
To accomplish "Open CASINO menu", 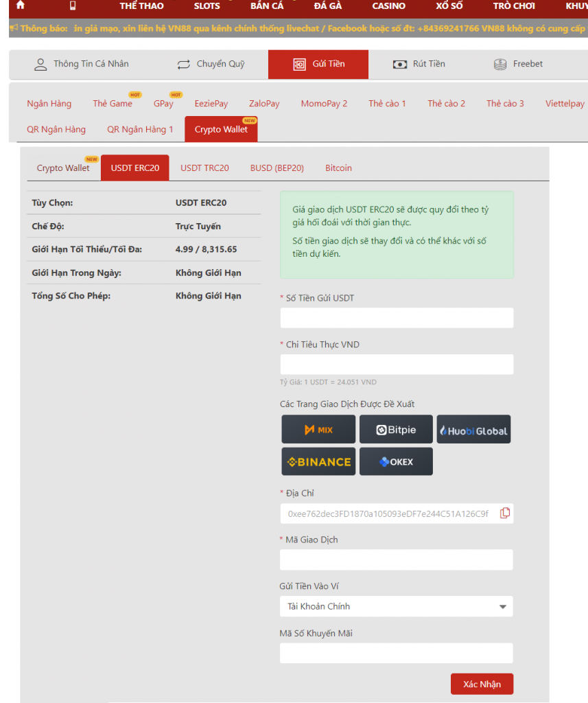I will coord(388,5).
